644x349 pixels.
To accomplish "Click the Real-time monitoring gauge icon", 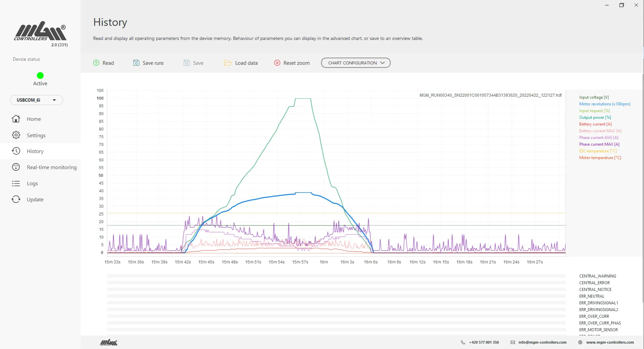I will pyautogui.click(x=16, y=167).
